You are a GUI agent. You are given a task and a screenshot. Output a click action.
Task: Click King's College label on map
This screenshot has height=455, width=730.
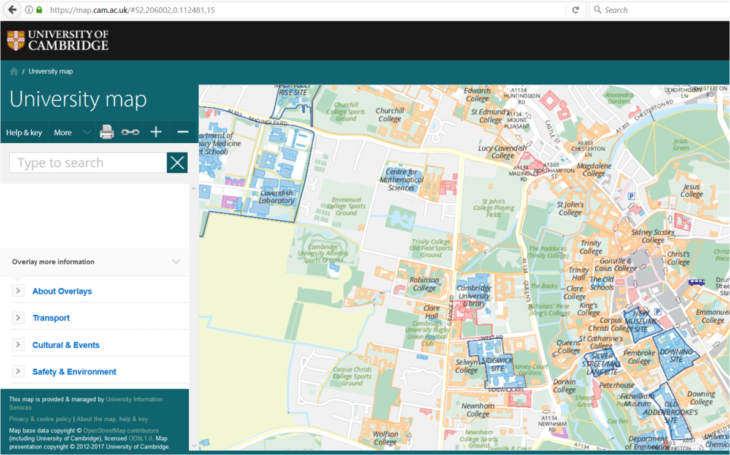pos(588,309)
